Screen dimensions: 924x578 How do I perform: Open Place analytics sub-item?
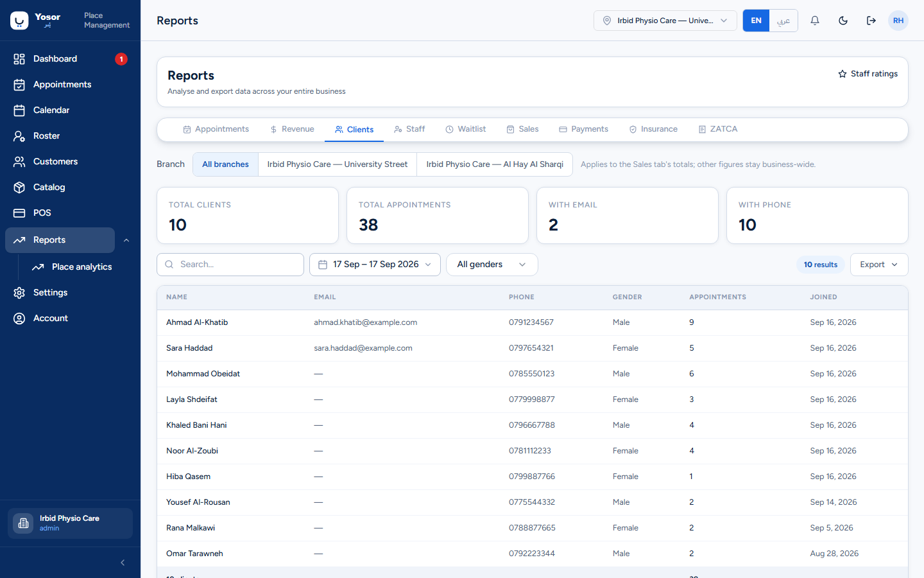coord(81,267)
